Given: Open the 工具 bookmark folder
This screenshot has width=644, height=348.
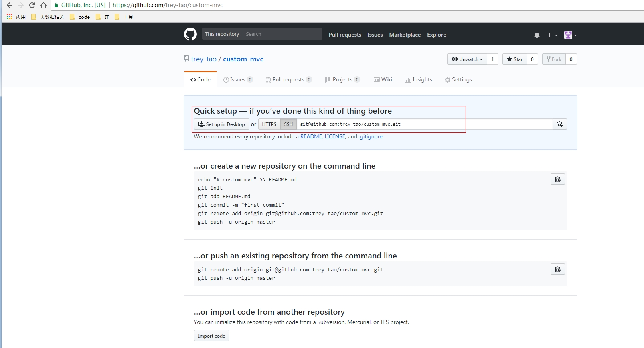Looking at the screenshot, I should (x=124, y=17).
